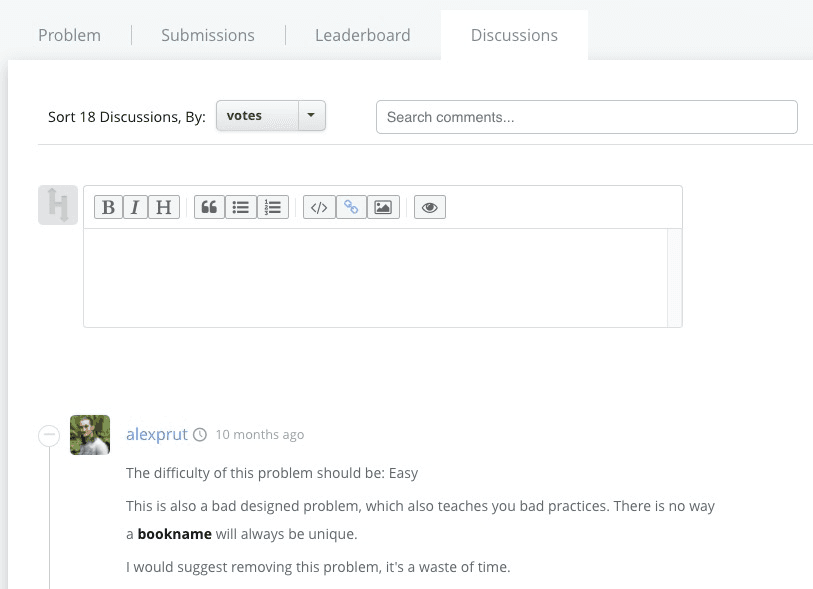
Task: Open alexprut's user profile link
Action: coord(157,434)
